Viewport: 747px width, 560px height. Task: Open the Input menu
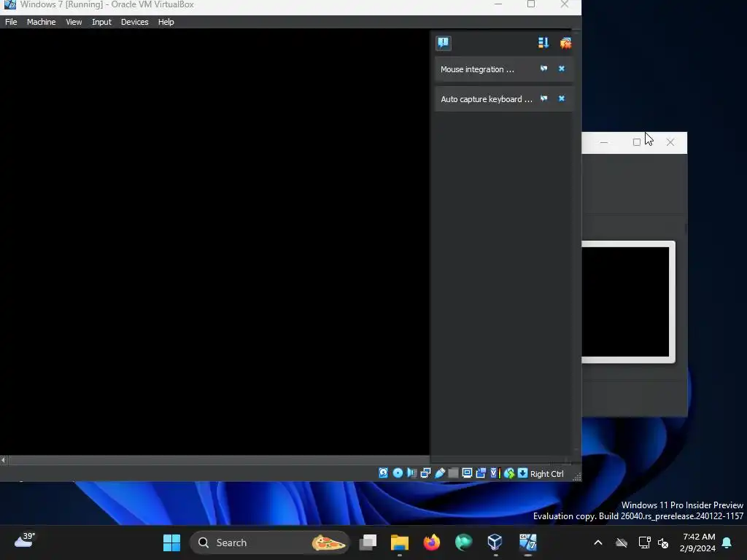[x=101, y=22]
